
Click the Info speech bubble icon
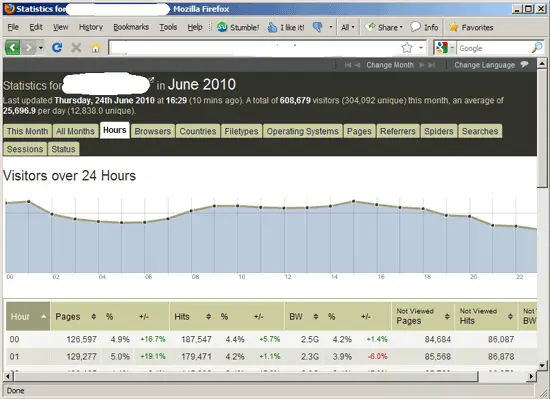pos(415,27)
